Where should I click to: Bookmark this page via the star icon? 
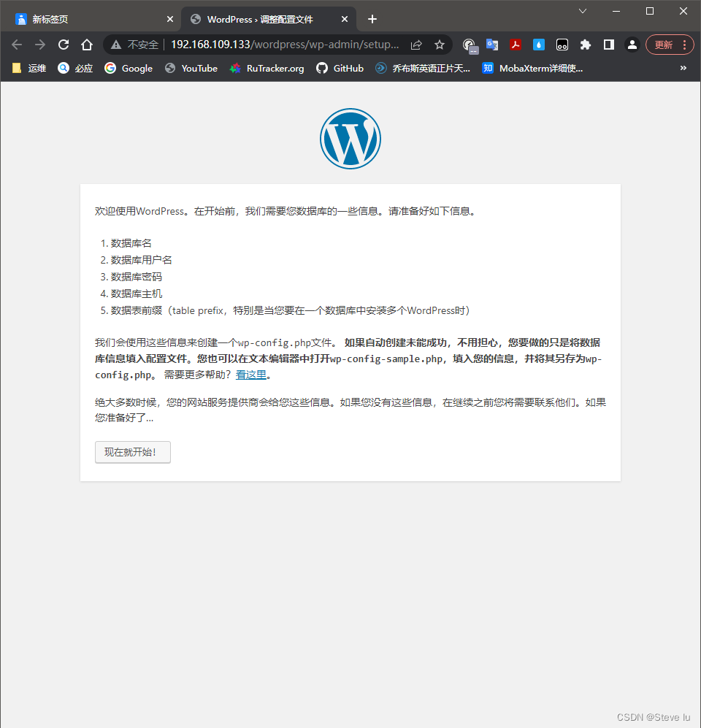point(440,45)
